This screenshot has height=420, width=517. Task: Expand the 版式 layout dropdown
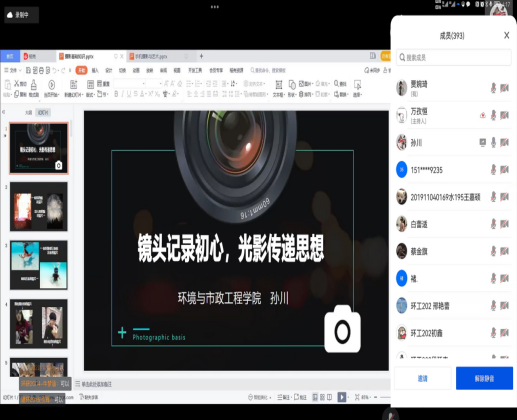91,95
